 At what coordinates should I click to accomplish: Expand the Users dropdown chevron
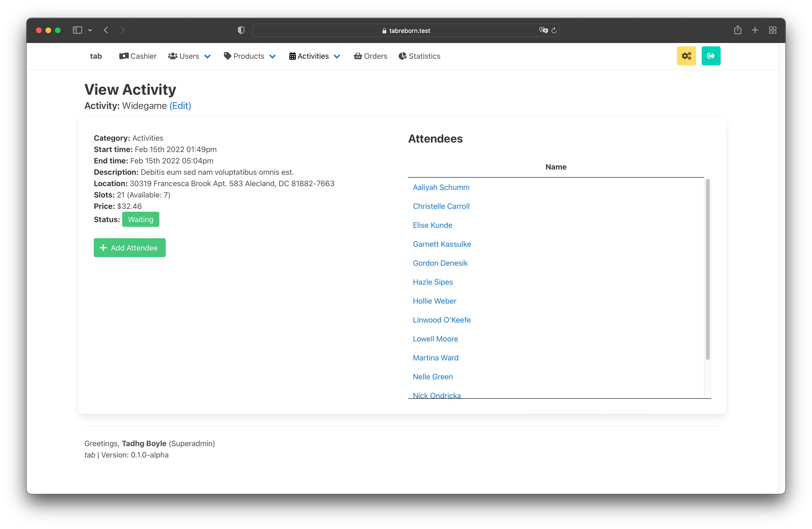tap(207, 56)
